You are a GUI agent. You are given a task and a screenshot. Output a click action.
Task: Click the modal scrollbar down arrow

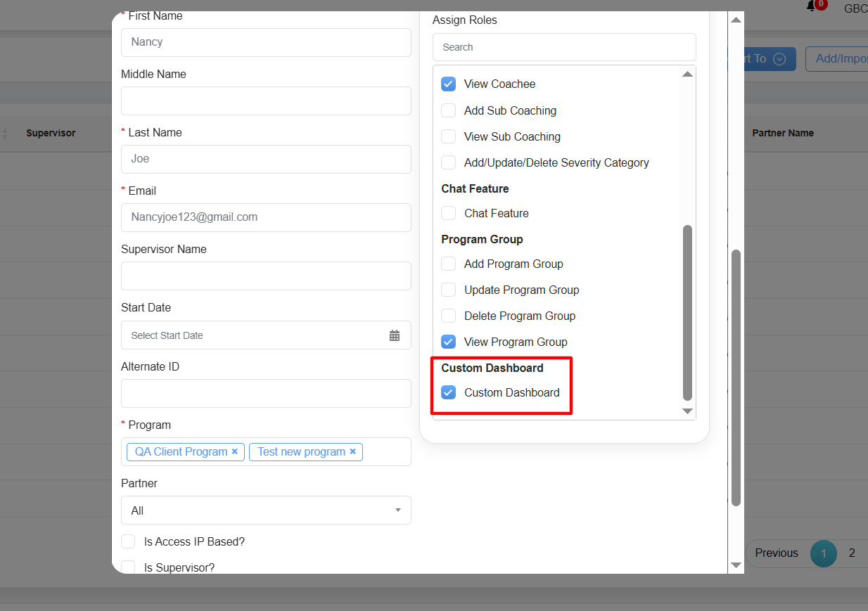click(x=736, y=565)
